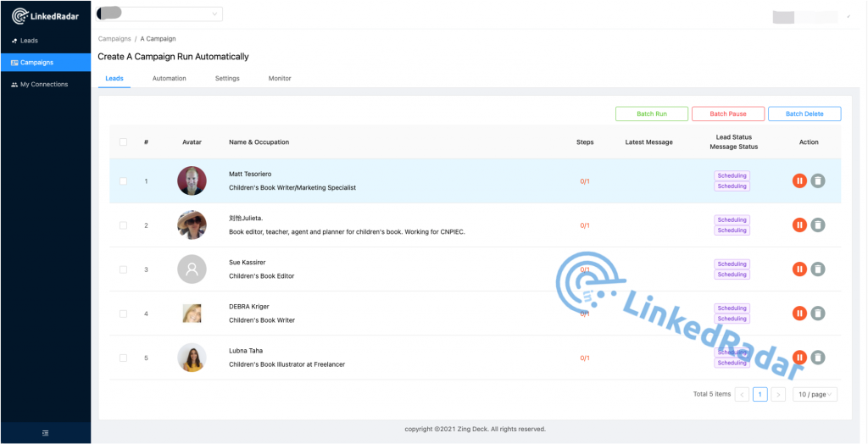
Task: Select the checkbox for Lubna Taha row
Action: pyautogui.click(x=123, y=358)
